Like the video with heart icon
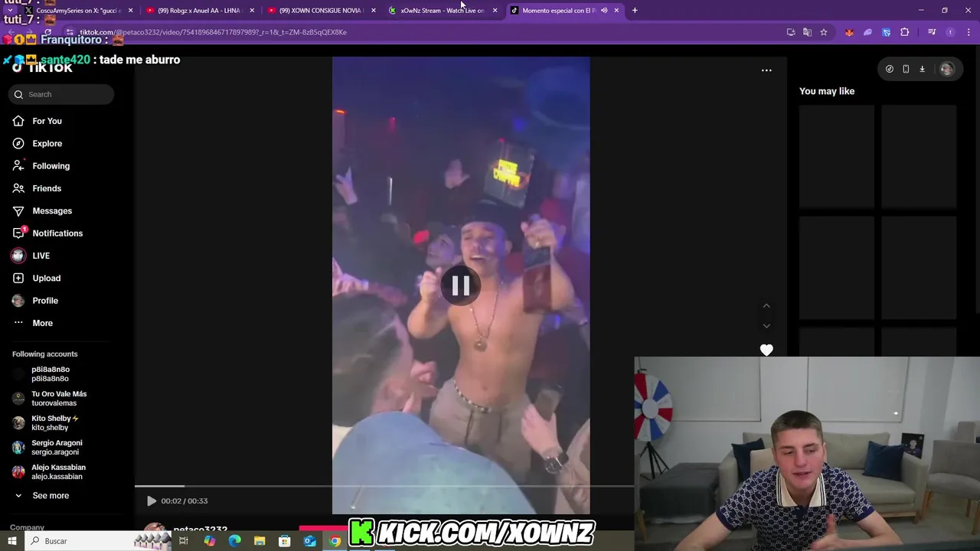Screen dimensions: 980x551 (x=766, y=350)
